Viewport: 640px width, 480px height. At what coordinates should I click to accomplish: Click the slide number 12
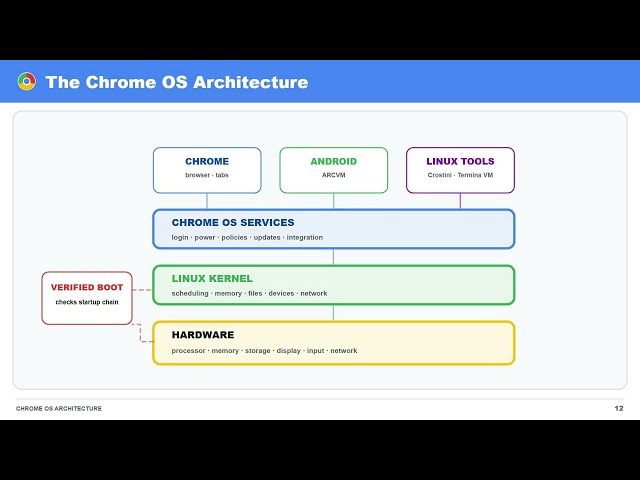click(x=619, y=408)
